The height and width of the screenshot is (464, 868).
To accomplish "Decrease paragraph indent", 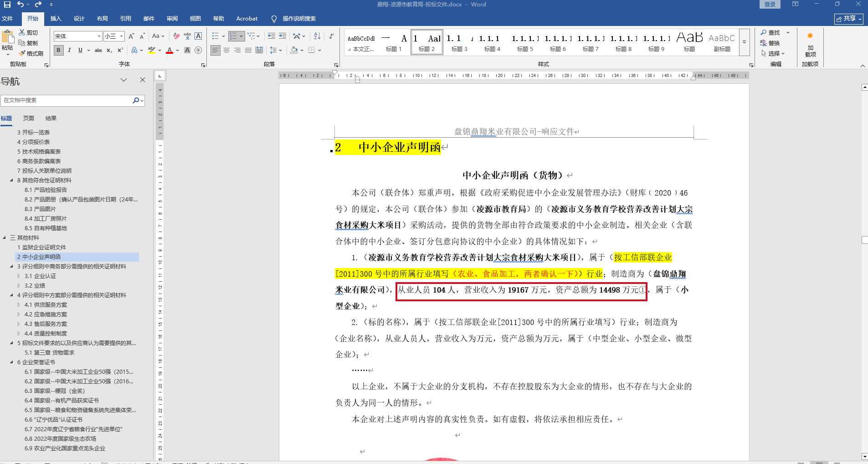I will tap(272, 36).
